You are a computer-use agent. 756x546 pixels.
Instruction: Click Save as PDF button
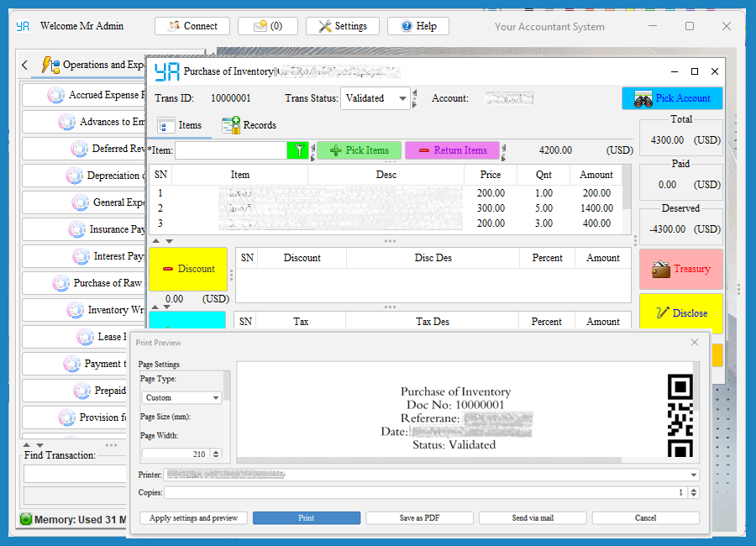pyautogui.click(x=419, y=518)
